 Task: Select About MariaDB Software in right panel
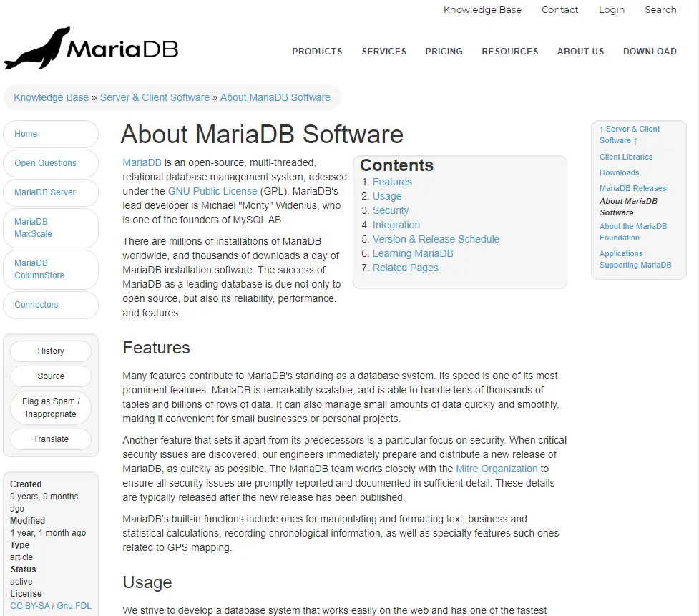(x=628, y=207)
